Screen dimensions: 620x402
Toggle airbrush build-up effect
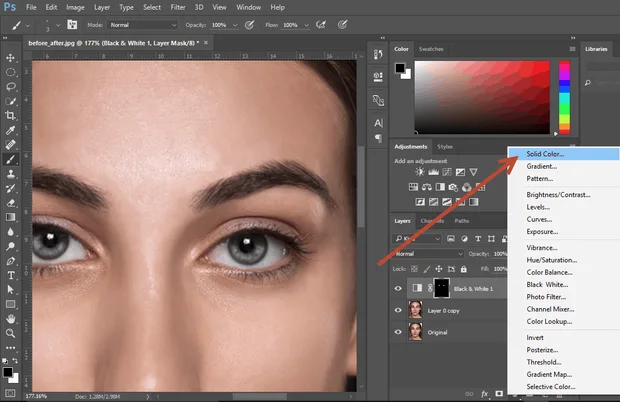[x=321, y=25]
